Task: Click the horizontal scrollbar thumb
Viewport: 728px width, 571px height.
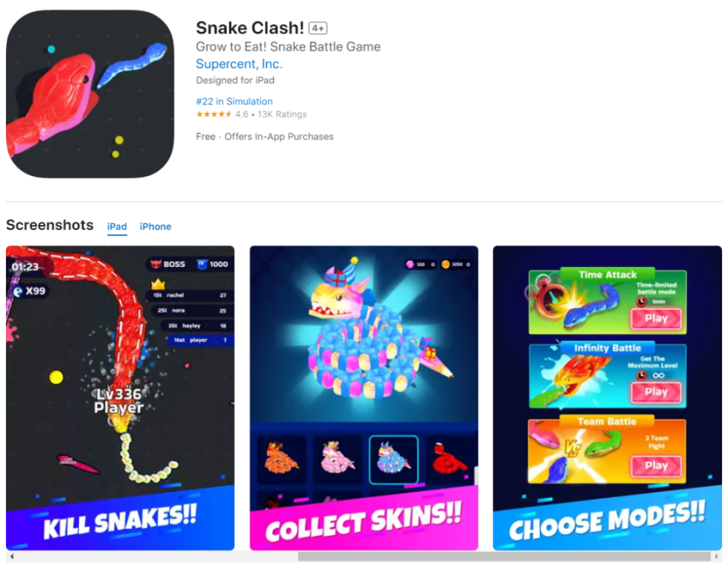Action: (x=504, y=556)
